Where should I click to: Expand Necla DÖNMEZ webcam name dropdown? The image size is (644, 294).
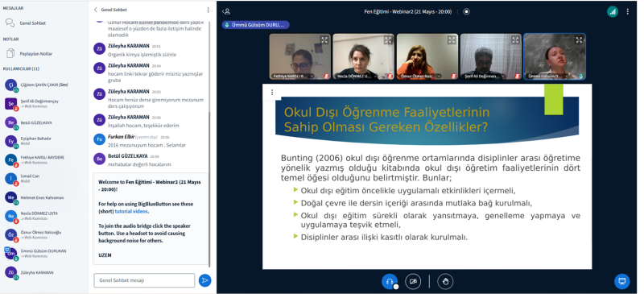(375, 76)
